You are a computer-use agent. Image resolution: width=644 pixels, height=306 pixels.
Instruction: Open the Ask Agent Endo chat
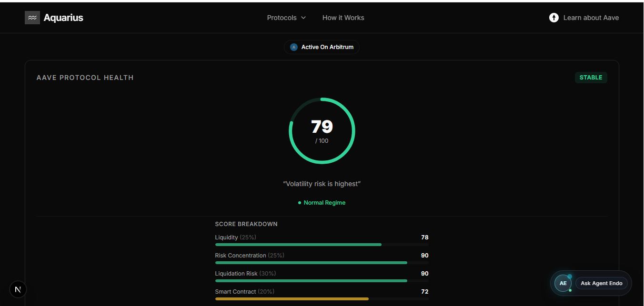pyautogui.click(x=602, y=283)
